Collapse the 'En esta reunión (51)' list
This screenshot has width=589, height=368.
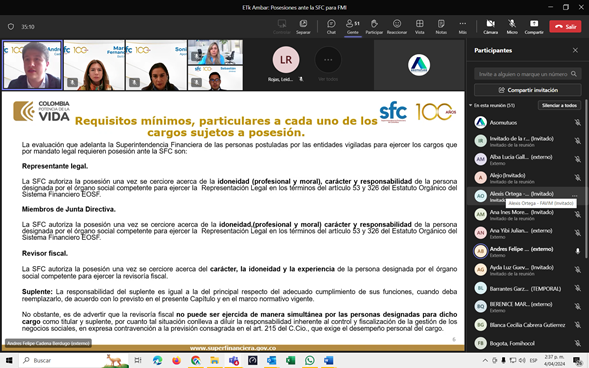(x=471, y=106)
